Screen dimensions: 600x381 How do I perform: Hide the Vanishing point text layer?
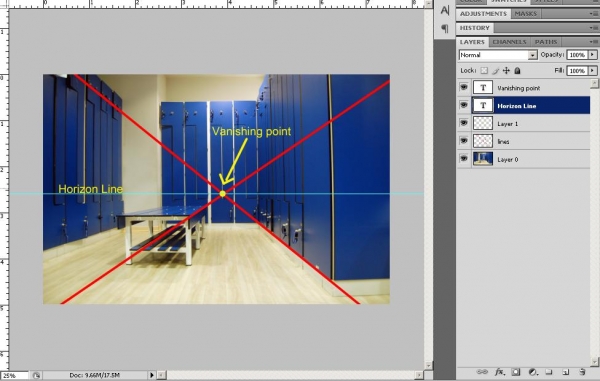pyautogui.click(x=464, y=87)
